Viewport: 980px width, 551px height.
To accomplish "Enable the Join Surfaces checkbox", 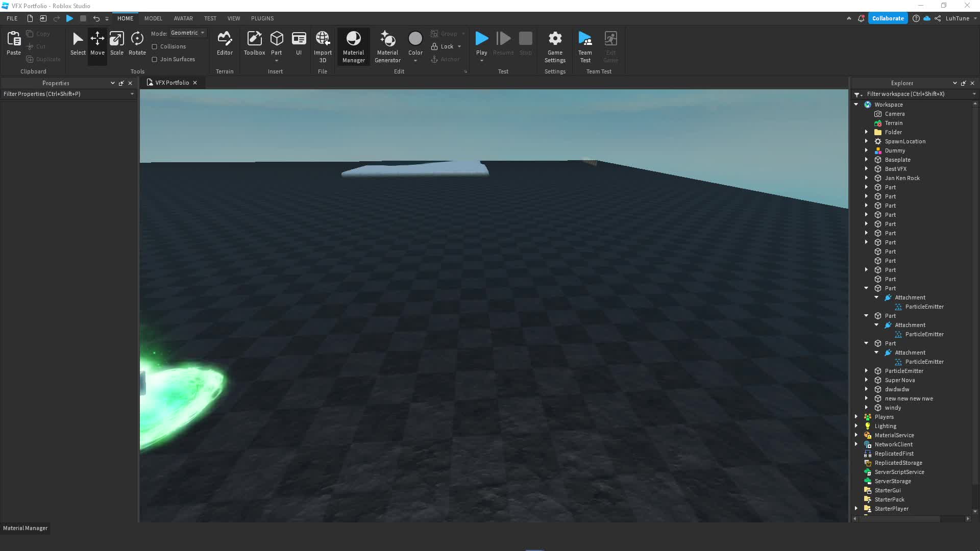I will (x=155, y=59).
